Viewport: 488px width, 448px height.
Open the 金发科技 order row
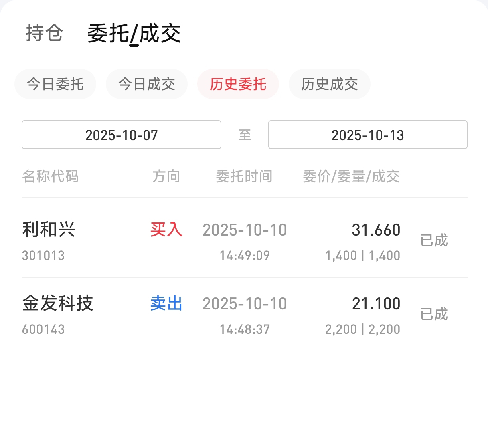[245, 315]
